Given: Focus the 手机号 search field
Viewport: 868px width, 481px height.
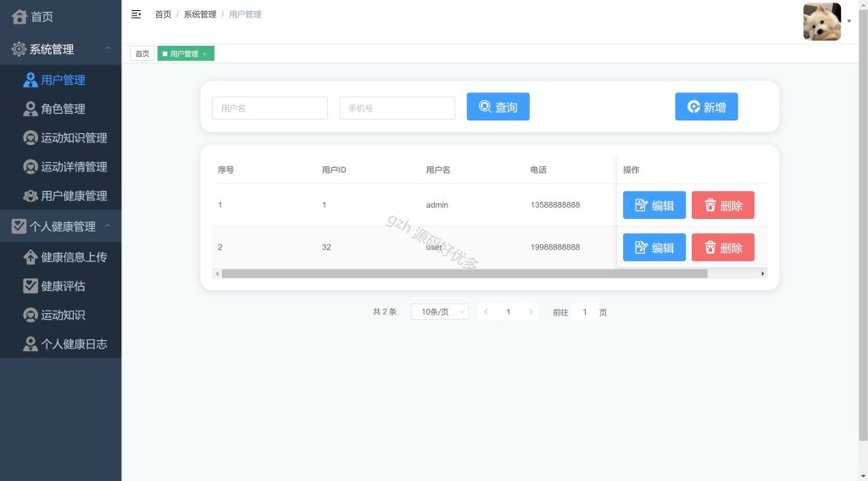Looking at the screenshot, I should [397, 108].
